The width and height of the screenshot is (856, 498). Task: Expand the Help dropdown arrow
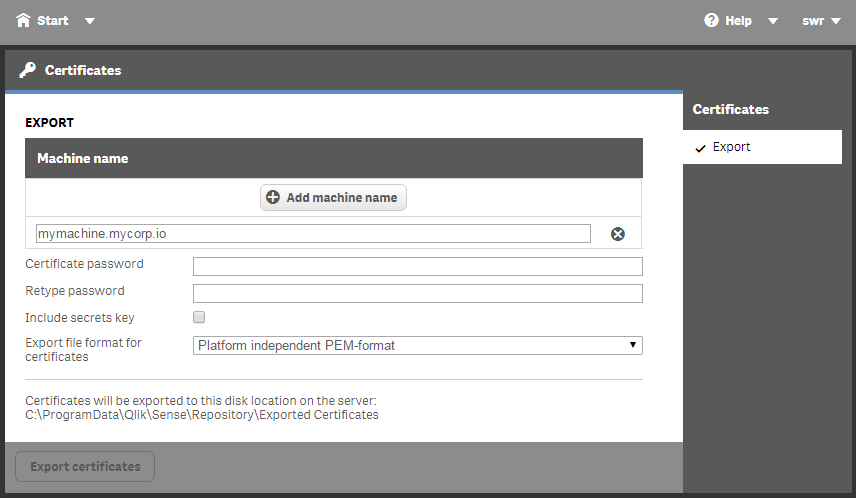click(772, 21)
